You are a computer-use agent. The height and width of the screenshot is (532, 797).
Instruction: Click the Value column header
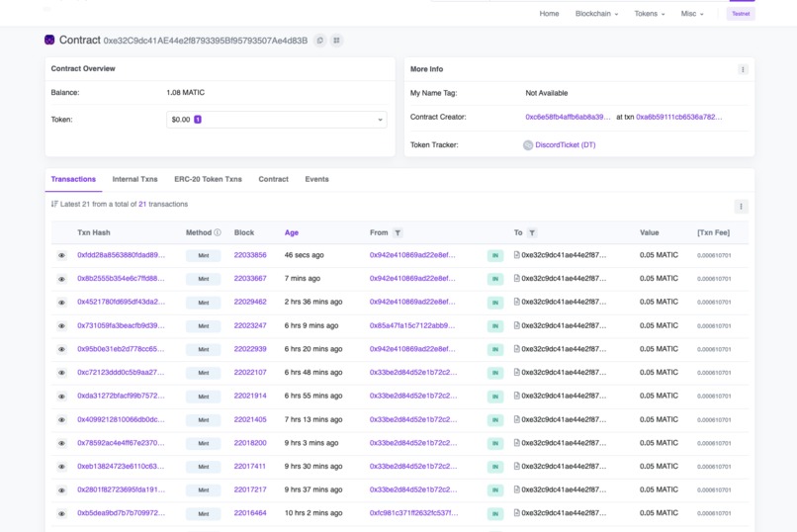coord(649,232)
